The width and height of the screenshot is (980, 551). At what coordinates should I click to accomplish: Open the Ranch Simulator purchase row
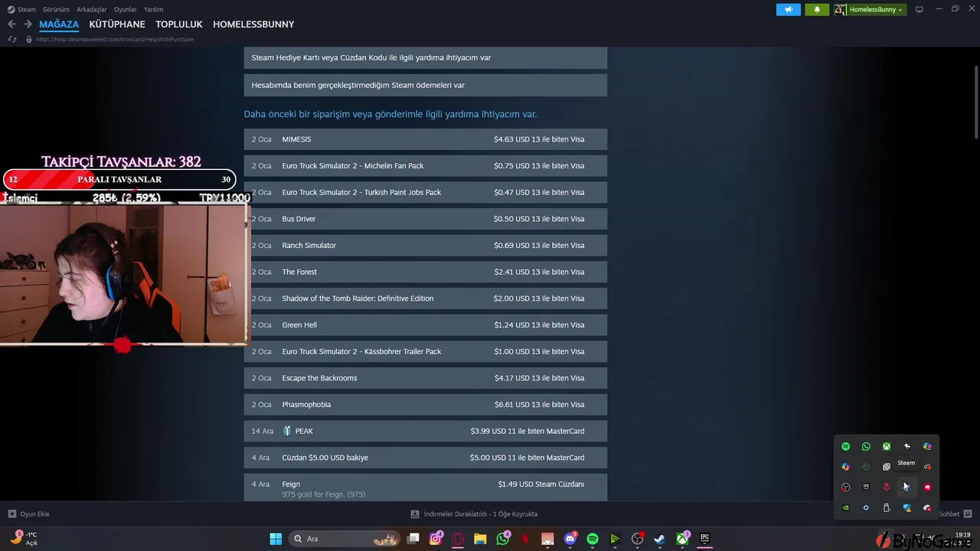coord(426,245)
